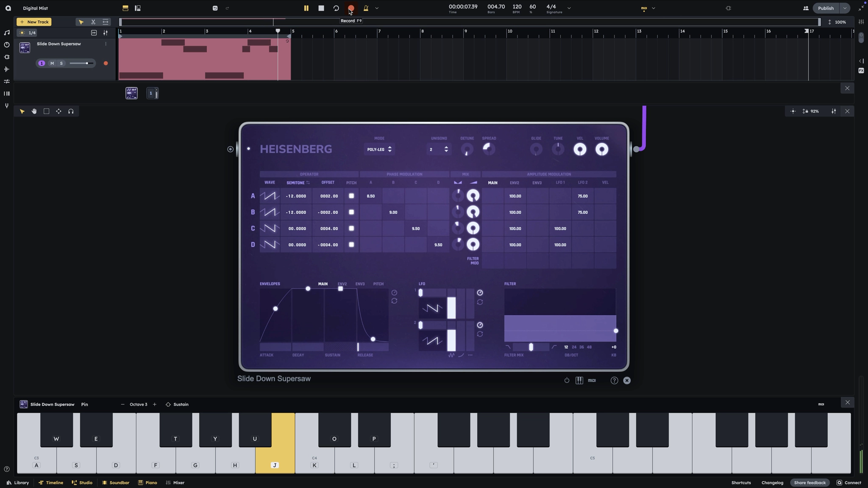Screen dimensions: 868x488
Task: Switch envelope editor to ENV2 tab
Action: coord(342,284)
